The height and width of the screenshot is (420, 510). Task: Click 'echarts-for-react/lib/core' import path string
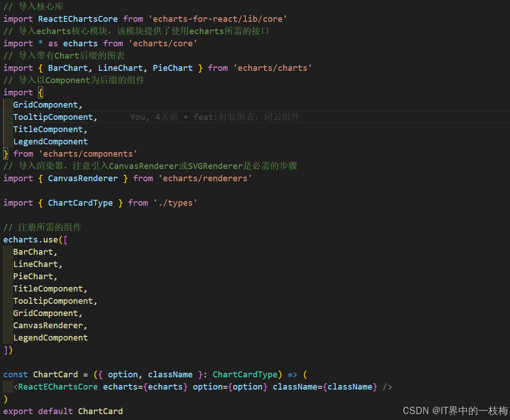pos(218,19)
